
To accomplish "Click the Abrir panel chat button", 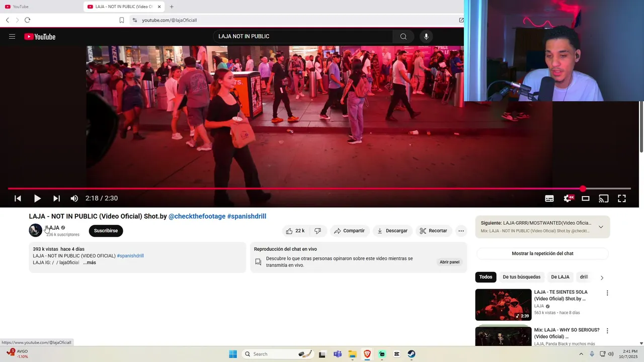I will [x=449, y=262].
